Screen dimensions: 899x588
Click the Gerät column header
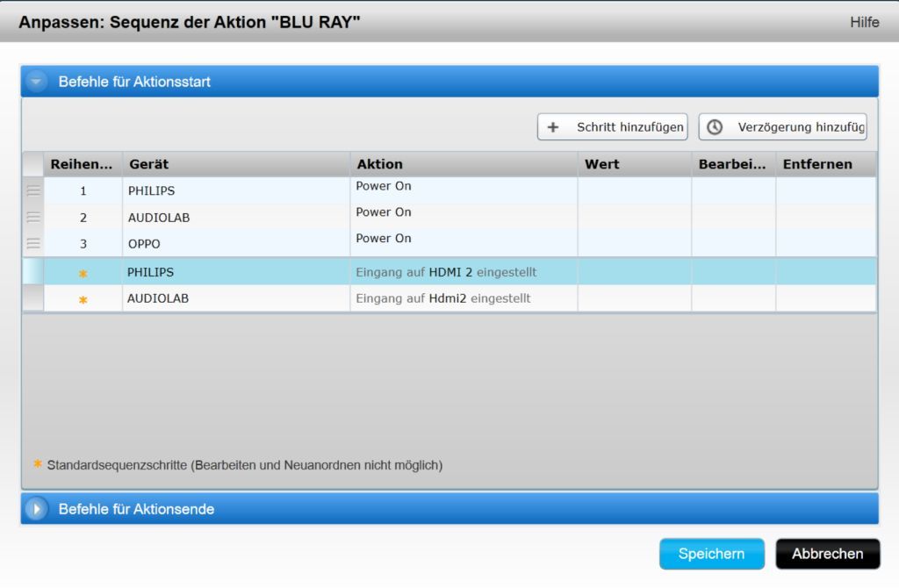pyautogui.click(x=149, y=164)
